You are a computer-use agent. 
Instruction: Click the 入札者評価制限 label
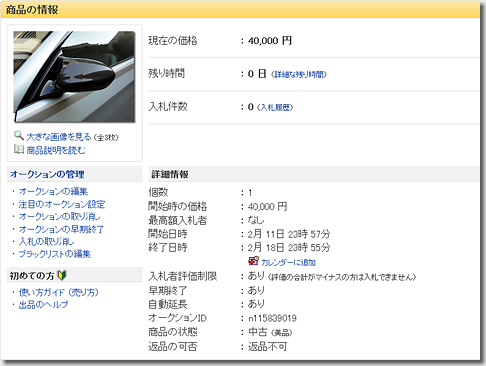tap(183, 276)
